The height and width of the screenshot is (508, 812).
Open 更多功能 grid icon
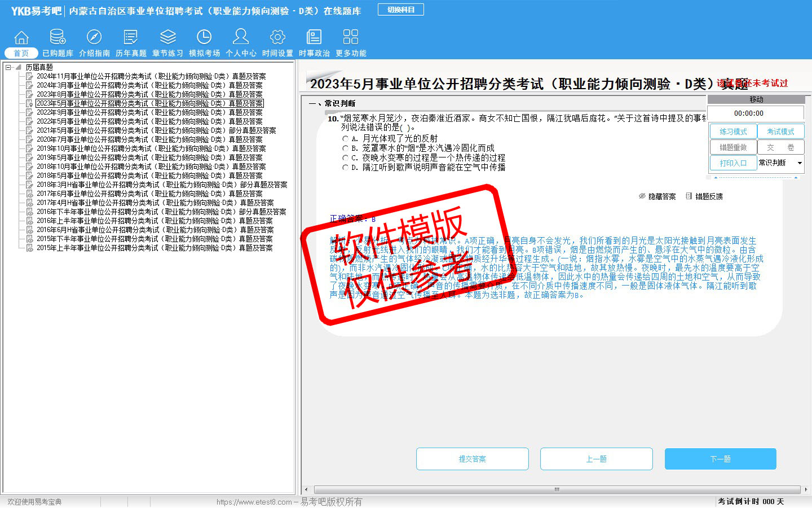(x=351, y=38)
